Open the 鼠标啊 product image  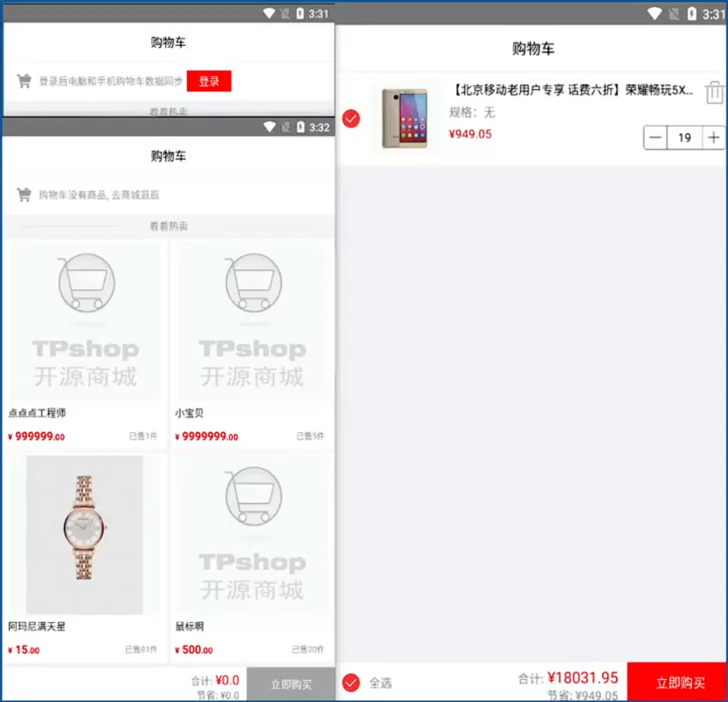(x=253, y=535)
